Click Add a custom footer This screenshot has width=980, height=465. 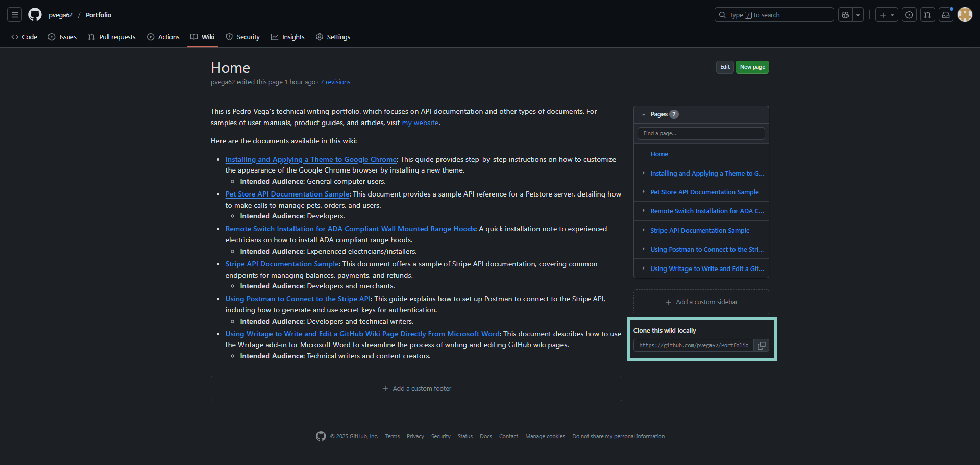[416, 388]
